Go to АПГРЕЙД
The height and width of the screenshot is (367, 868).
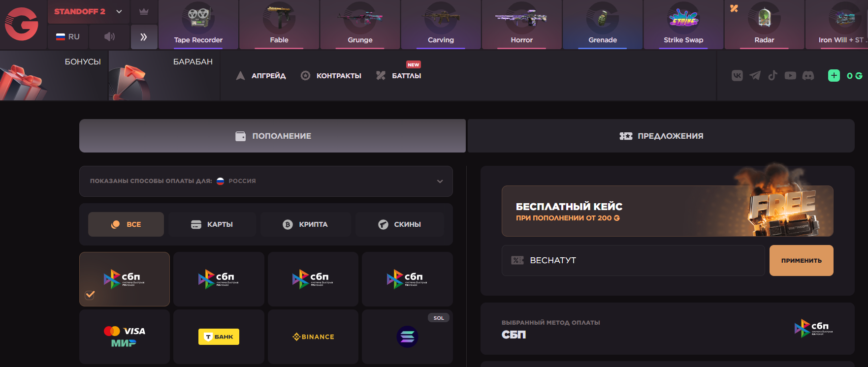pos(261,76)
